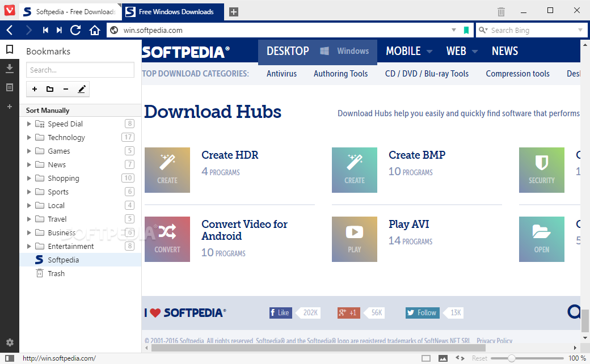Open the search engine dropdown arrow
590x364 pixels.
click(580, 30)
